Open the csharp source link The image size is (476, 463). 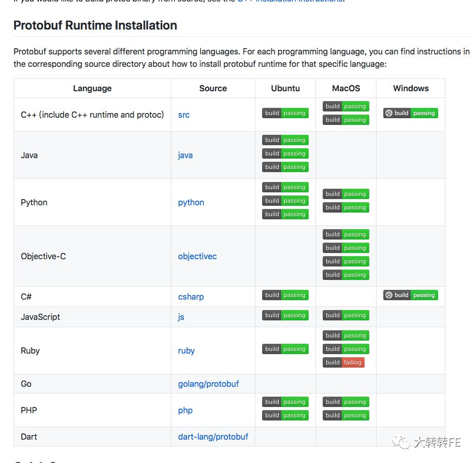191,297
